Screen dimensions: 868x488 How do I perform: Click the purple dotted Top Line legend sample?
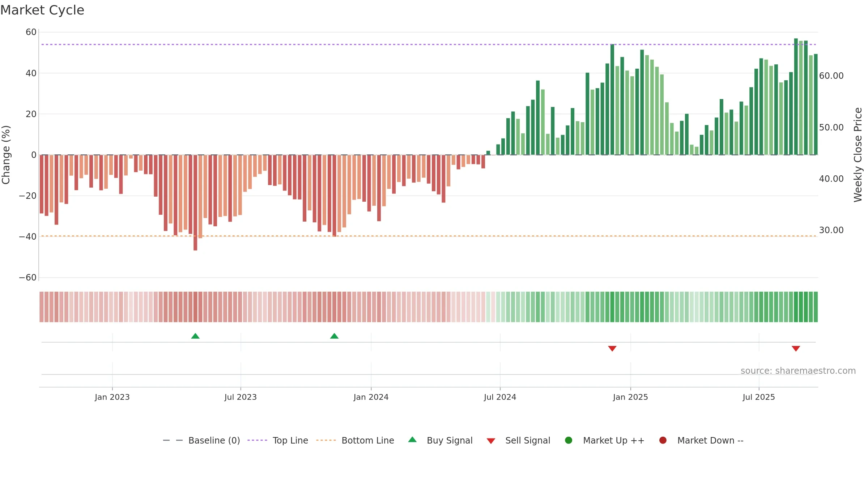click(x=257, y=440)
